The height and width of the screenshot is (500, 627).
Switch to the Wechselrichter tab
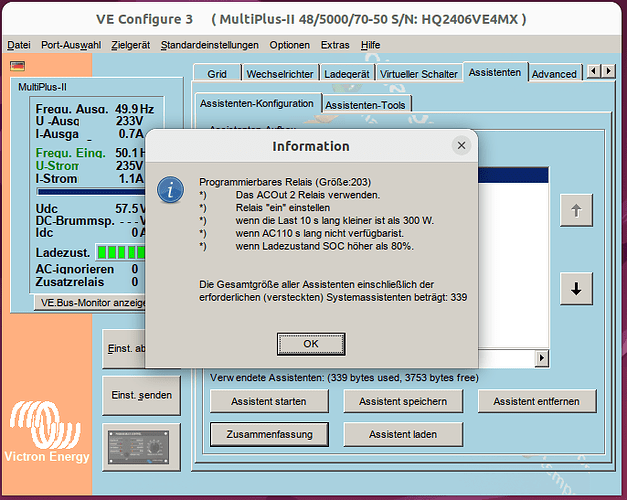click(x=280, y=74)
